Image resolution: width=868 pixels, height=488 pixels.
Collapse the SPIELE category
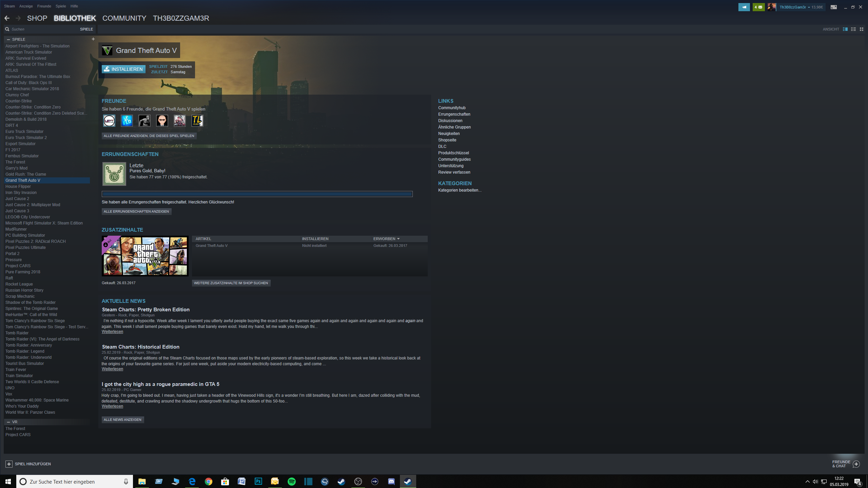pos(8,39)
